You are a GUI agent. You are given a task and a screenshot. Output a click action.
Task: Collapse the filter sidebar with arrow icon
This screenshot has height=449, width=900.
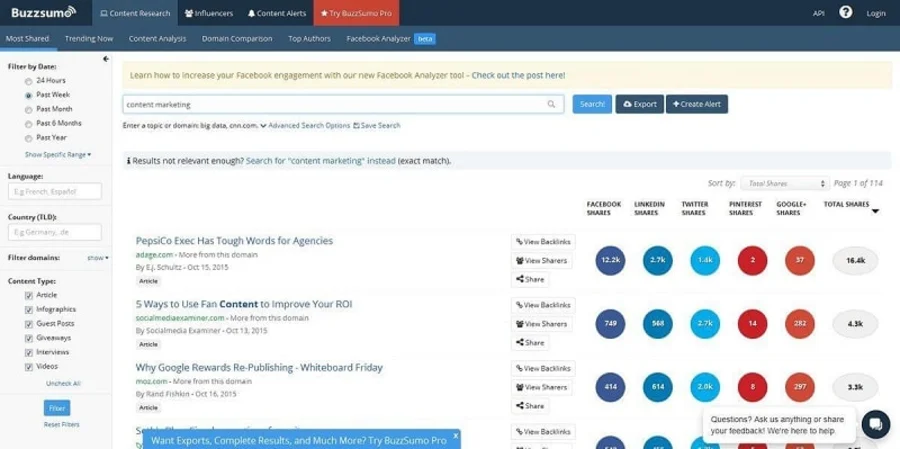point(106,59)
